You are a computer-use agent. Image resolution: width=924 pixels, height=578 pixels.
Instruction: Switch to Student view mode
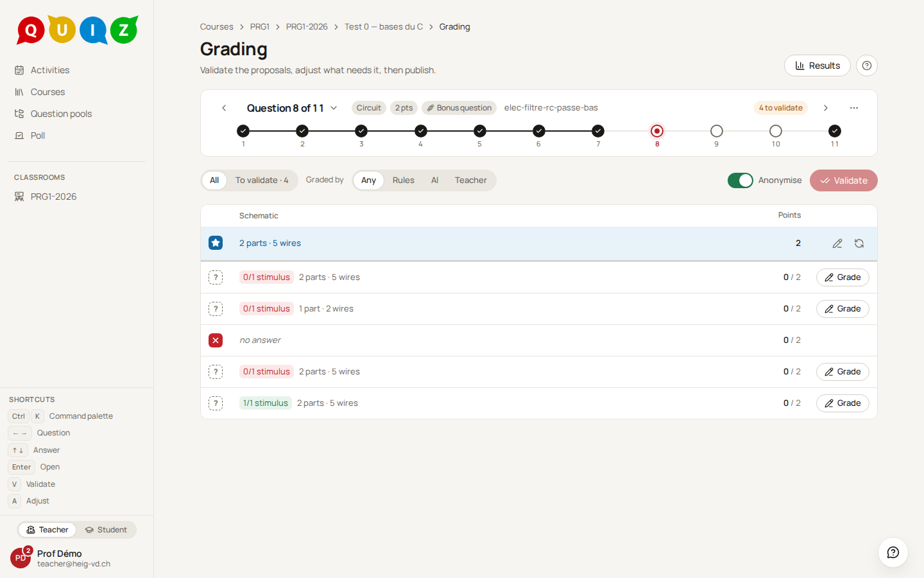pyautogui.click(x=106, y=530)
